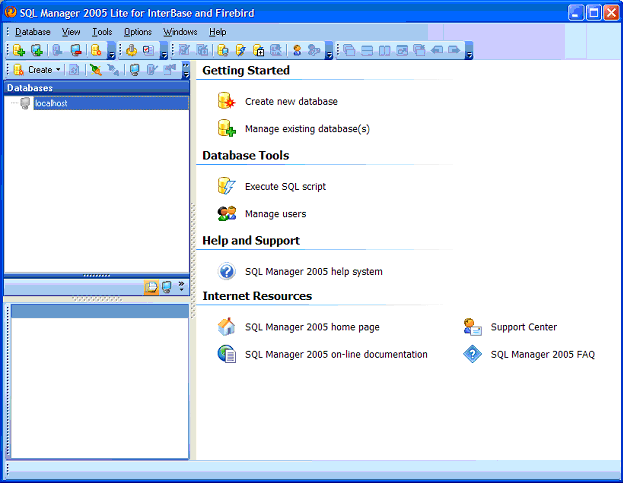
Task: Expand the chevron beside lower-left panel view buttons
Action: click(182, 286)
